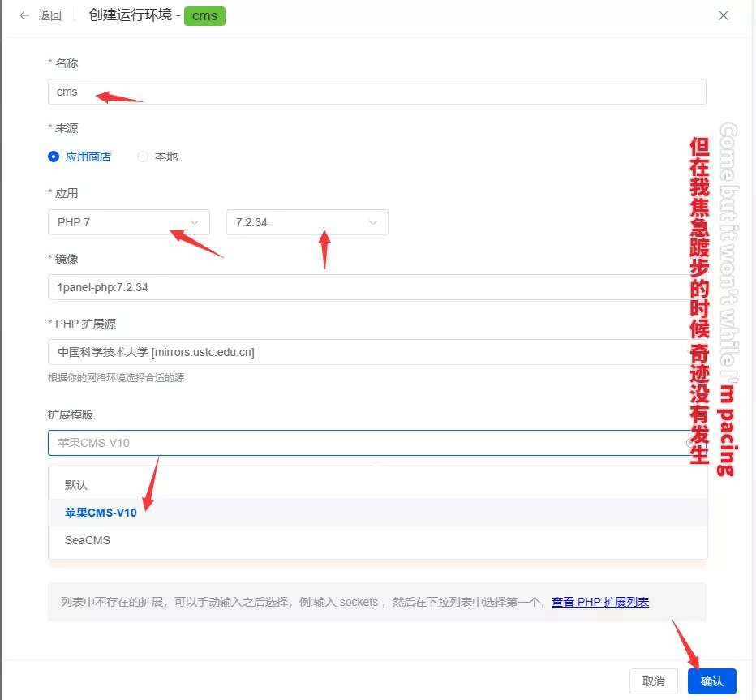756x700 pixels.
Task: Select 苹果CMS-V10 in the dropdown list
Action: 101,513
